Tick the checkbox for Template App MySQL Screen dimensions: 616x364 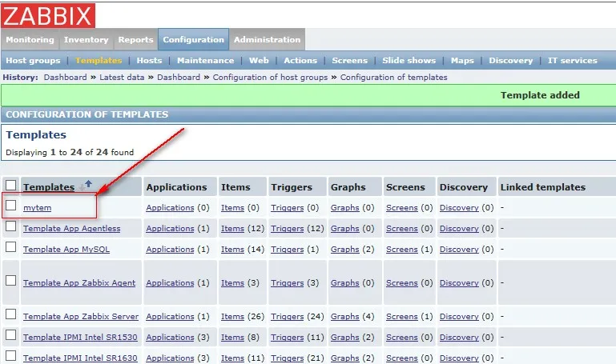click(x=11, y=246)
